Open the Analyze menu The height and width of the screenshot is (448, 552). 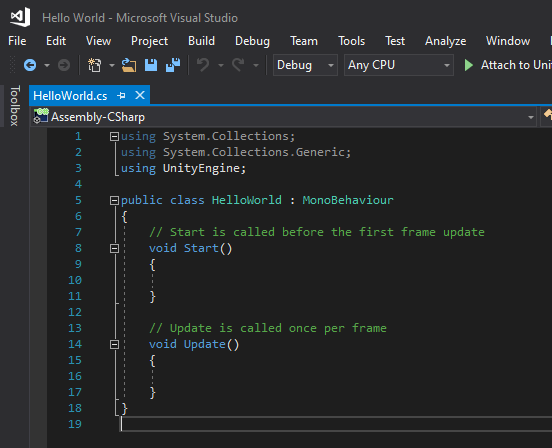[445, 41]
